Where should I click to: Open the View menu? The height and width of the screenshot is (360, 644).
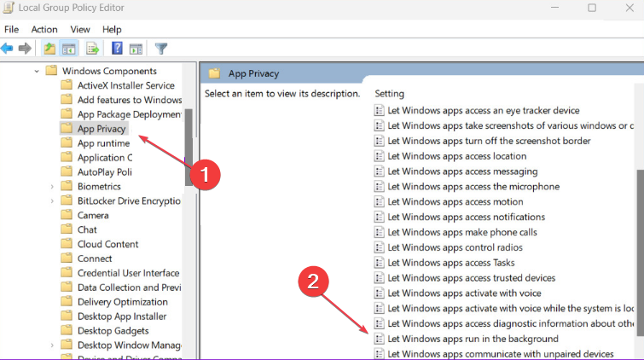(80, 29)
